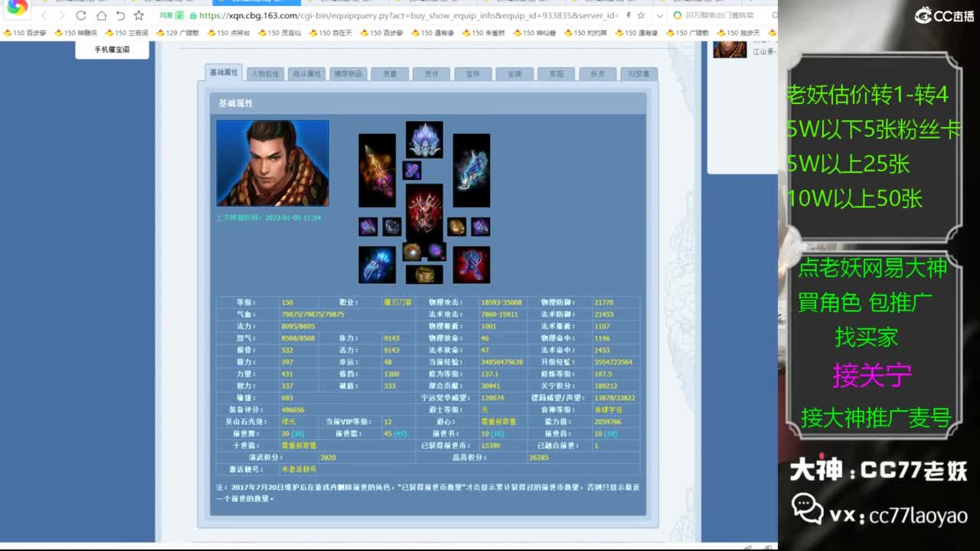Select the 归梦集 tab
The height and width of the screenshot is (551, 980).
tap(639, 74)
